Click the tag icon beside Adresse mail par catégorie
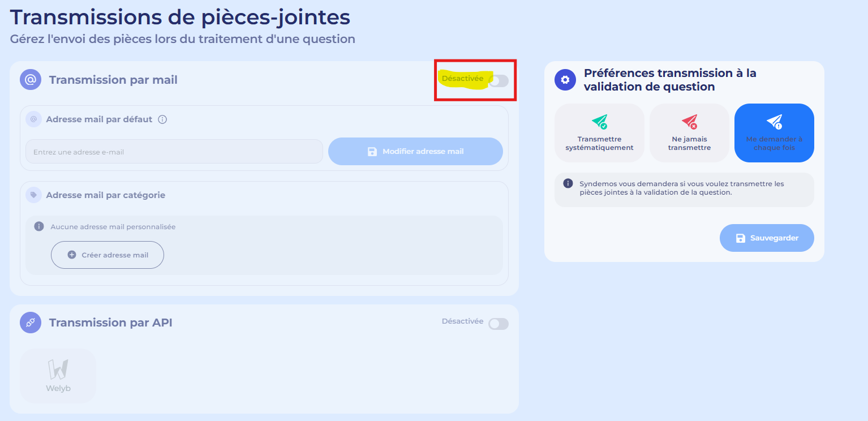 pyautogui.click(x=33, y=195)
